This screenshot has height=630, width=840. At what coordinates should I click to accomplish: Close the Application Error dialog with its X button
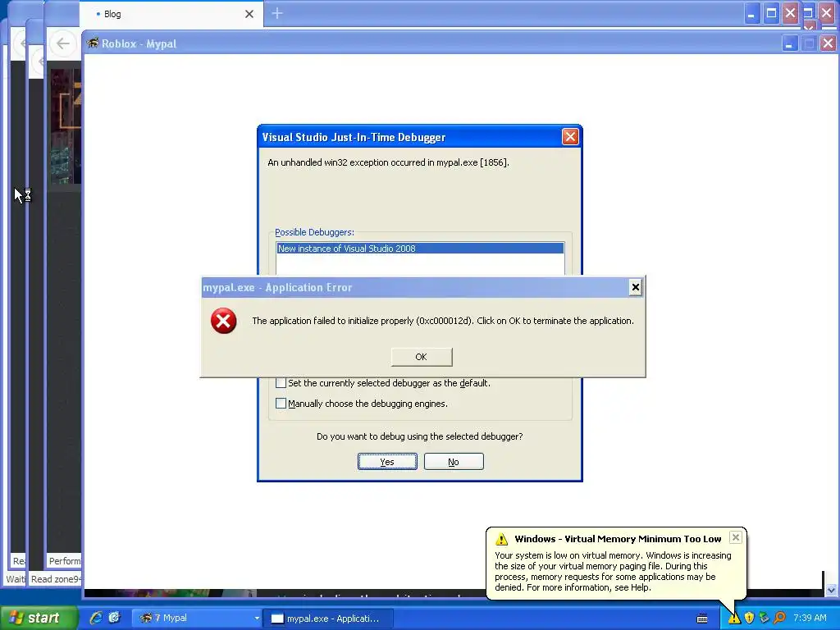click(636, 287)
